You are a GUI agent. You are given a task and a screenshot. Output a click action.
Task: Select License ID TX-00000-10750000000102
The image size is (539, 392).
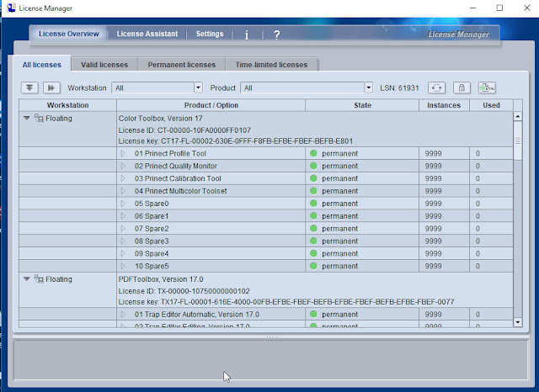[184, 291]
